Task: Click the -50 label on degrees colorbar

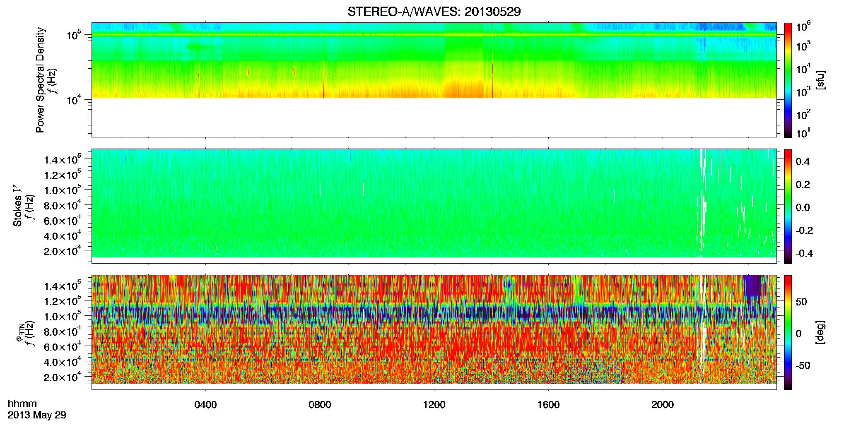Action: pos(803,365)
